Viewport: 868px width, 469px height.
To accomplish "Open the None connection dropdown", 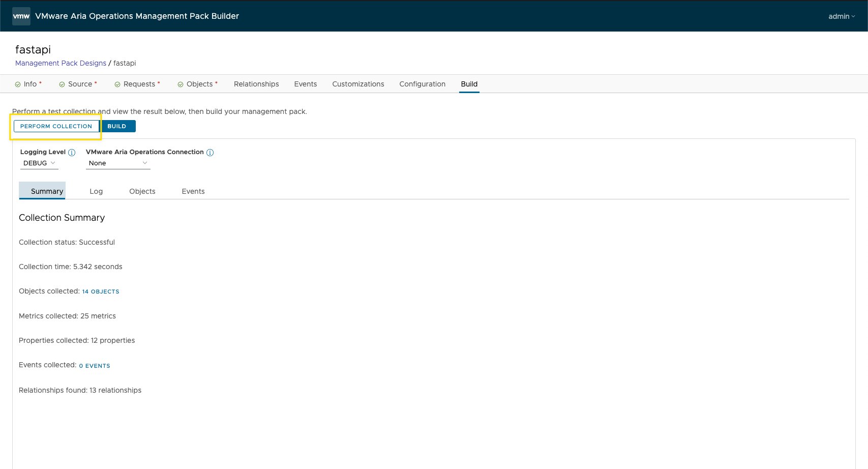I will (x=117, y=163).
